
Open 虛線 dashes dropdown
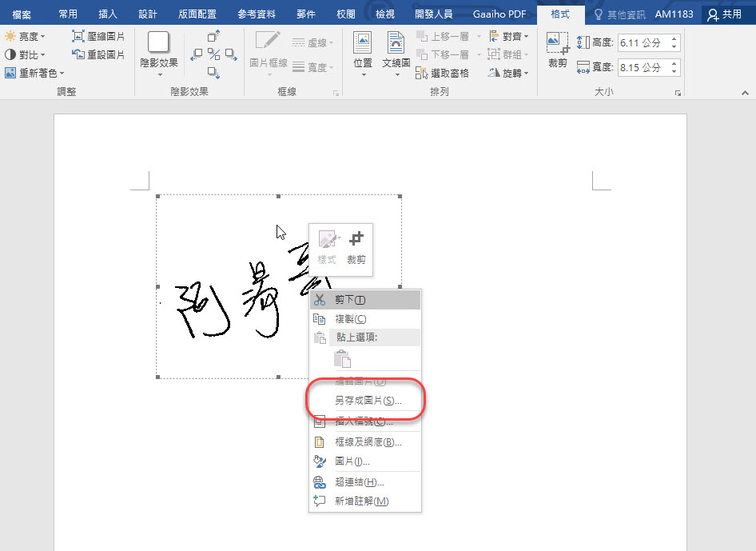point(313,42)
